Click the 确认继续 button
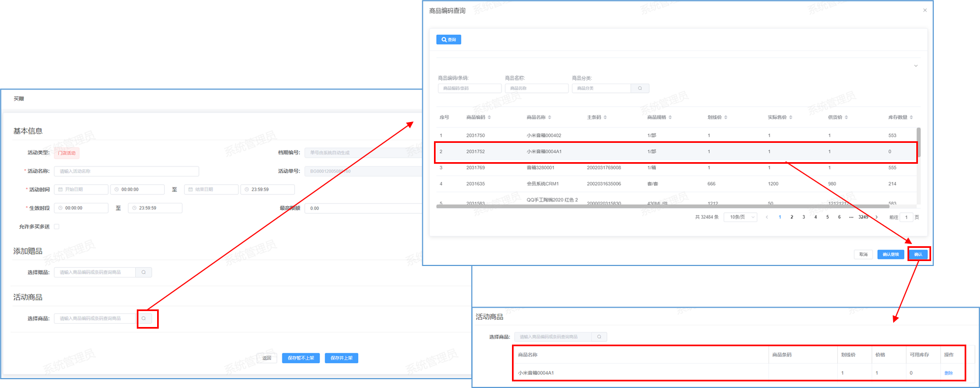 (x=890, y=254)
